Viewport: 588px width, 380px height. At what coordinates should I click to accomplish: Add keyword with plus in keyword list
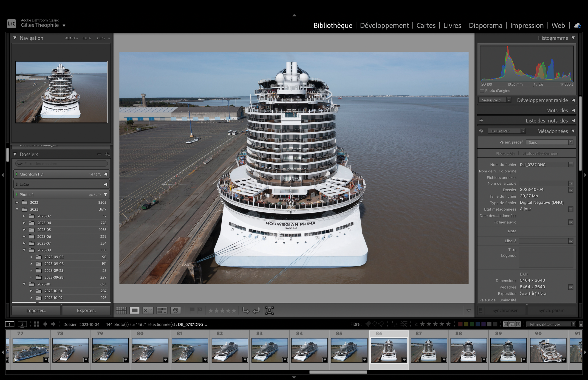[481, 120]
